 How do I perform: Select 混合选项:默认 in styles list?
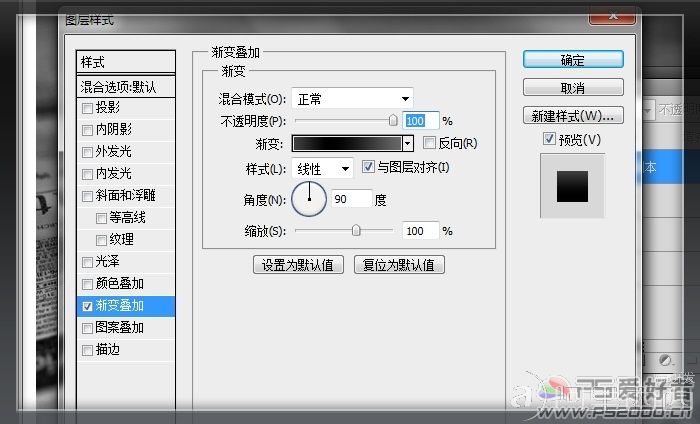(126, 87)
